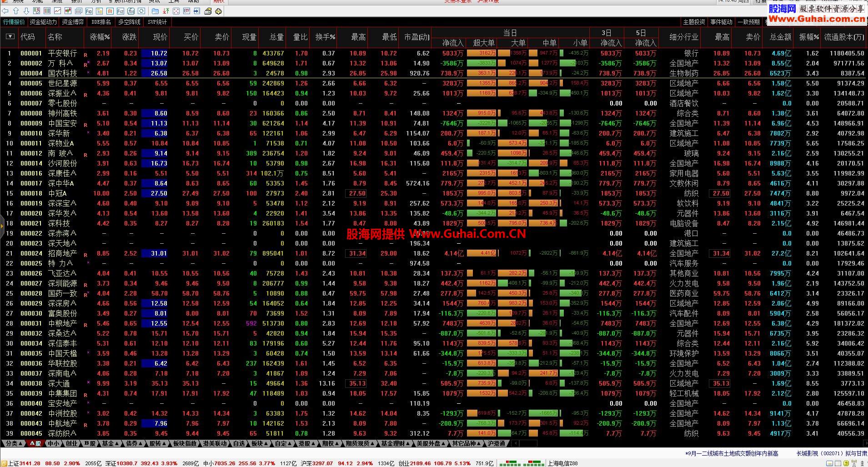The height and width of the screenshot is (467, 868).
Task: Open the quote list icon with red check
Action: [x=36, y=11]
